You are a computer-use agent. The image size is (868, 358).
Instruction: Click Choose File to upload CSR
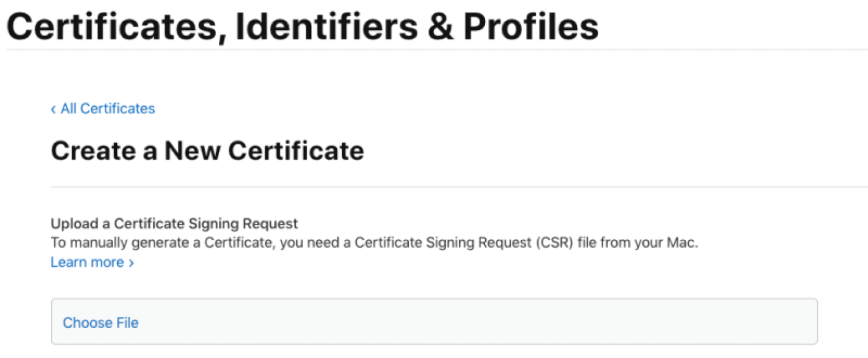click(x=101, y=322)
